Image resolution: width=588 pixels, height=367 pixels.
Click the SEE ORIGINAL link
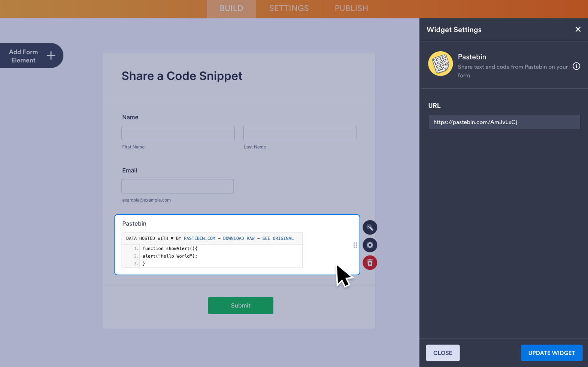[278, 238]
